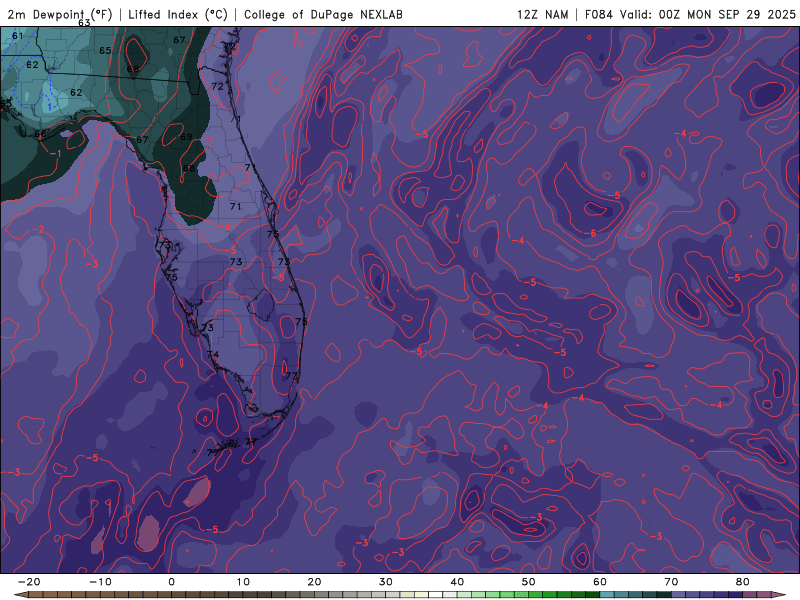This screenshot has height=600, width=800.
Task: Click the 'College of DuPage NEXLAB' label
Action: [x=323, y=14]
